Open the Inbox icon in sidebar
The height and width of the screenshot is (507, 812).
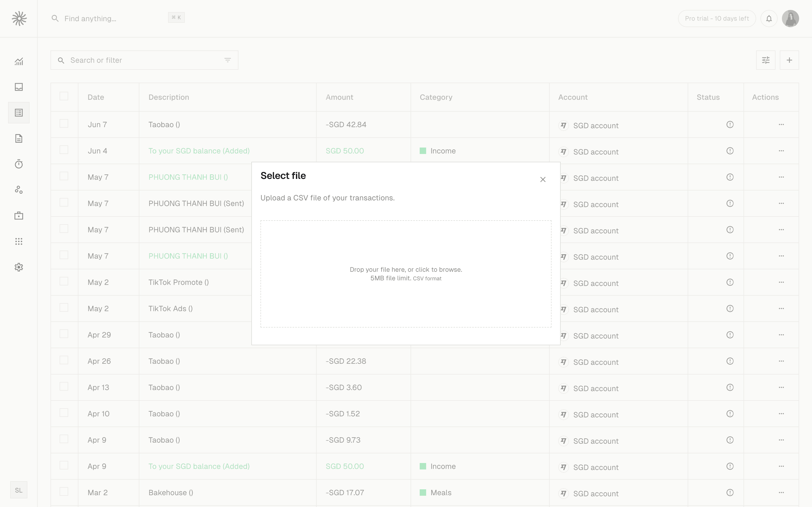point(19,87)
